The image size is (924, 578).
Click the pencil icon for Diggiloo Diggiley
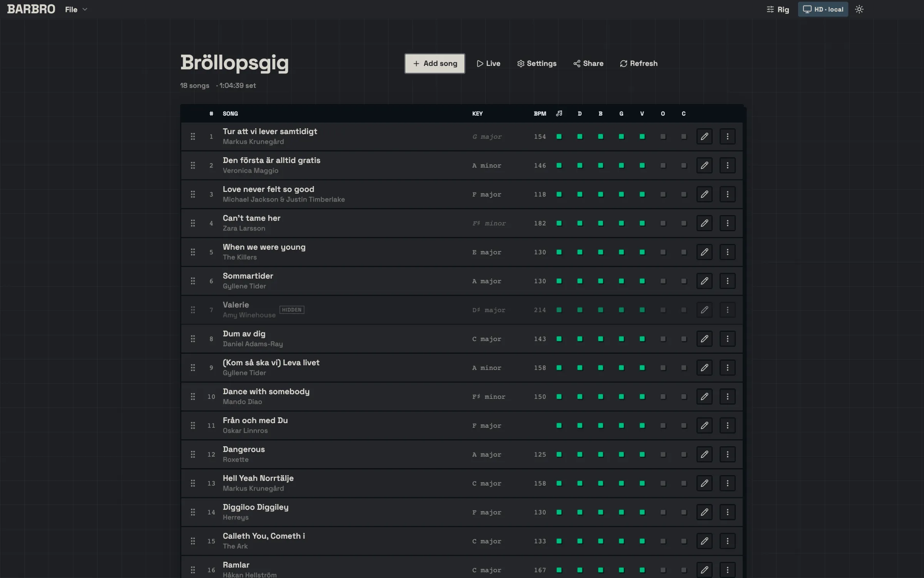[704, 512]
